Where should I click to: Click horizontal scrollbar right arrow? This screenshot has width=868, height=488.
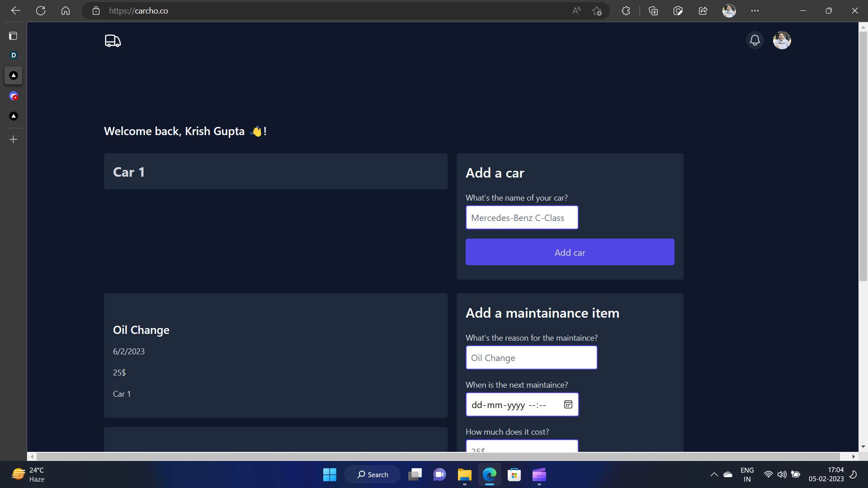(x=853, y=456)
